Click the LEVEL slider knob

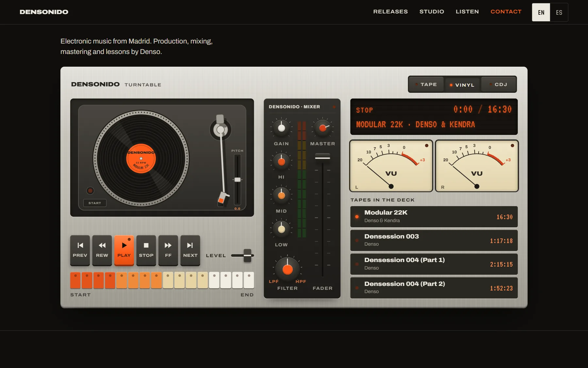pyautogui.click(x=248, y=255)
